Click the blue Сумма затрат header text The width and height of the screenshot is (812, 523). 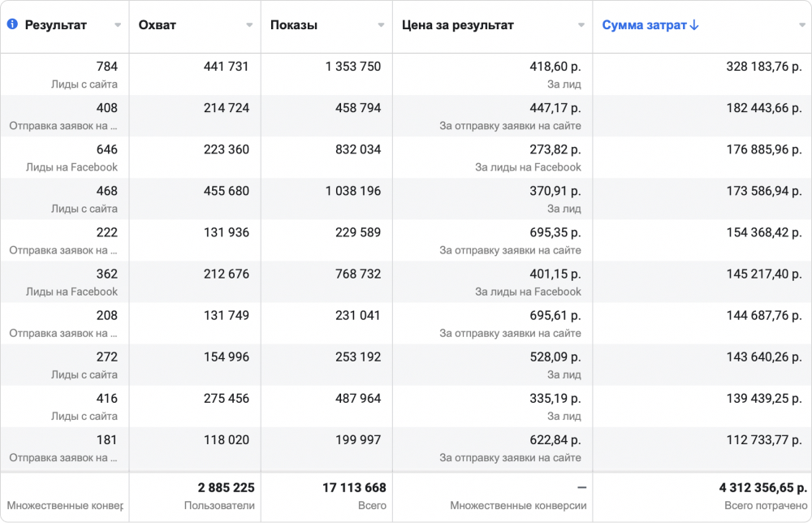[644, 25]
